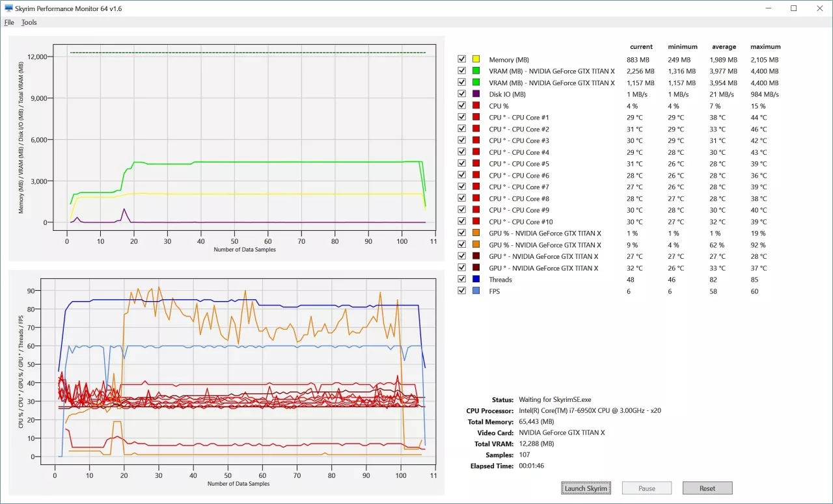Click the 'Disk IO (MB)' row label
833x504 pixels.
(x=509, y=94)
